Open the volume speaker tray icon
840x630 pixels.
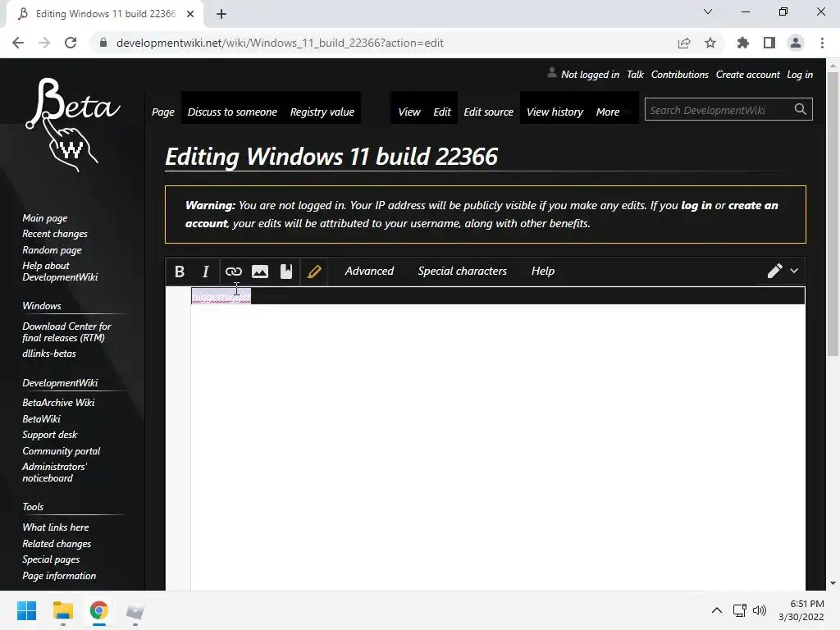click(x=759, y=610)
